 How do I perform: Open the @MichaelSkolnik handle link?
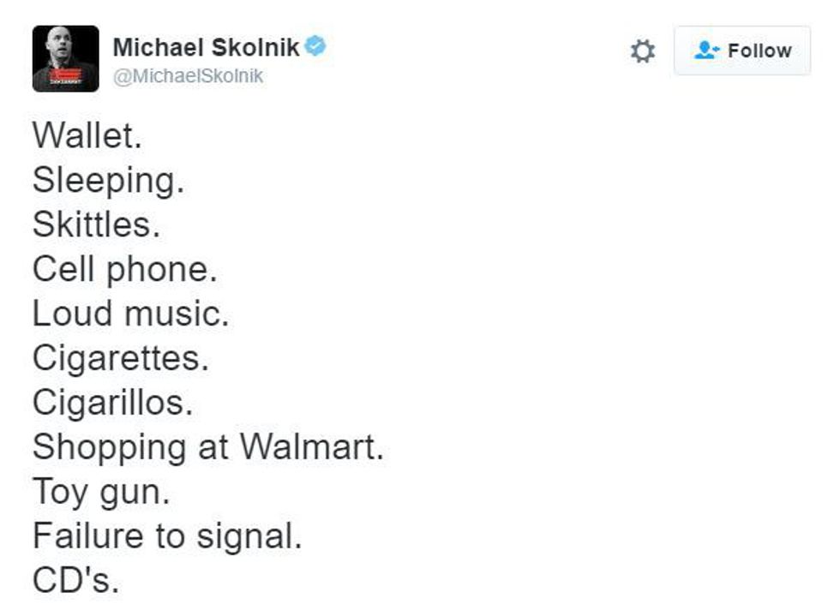pyautogui.click(x=188, y=76)
